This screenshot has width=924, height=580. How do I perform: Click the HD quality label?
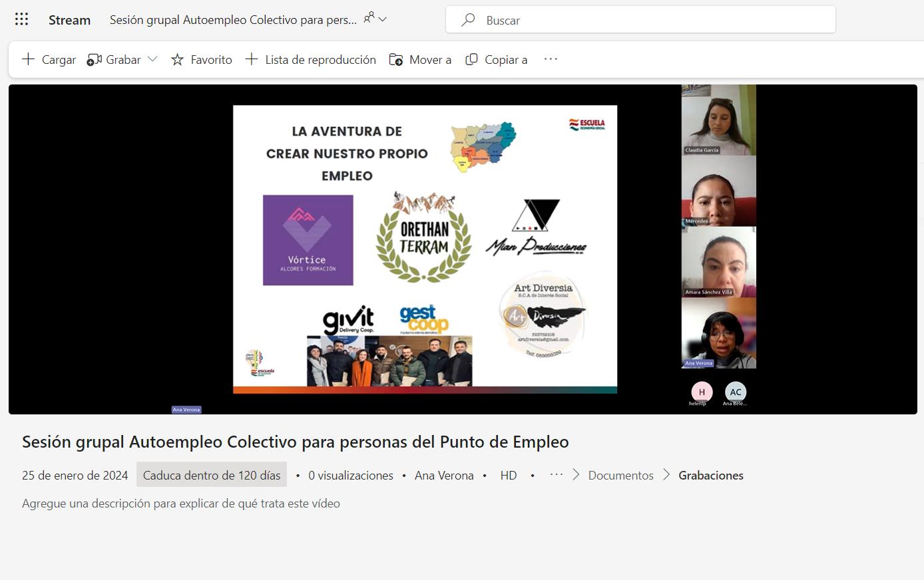coord(509,476)
